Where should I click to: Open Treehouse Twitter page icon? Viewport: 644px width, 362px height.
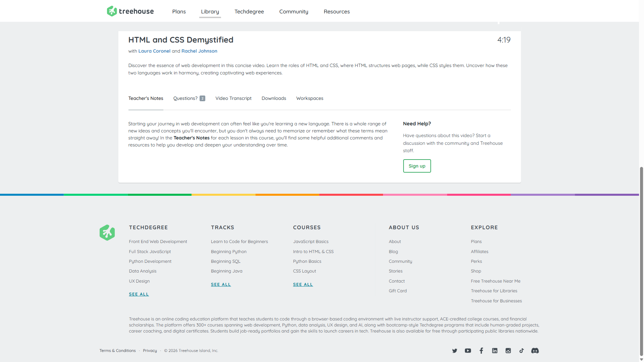pos(454,351)
